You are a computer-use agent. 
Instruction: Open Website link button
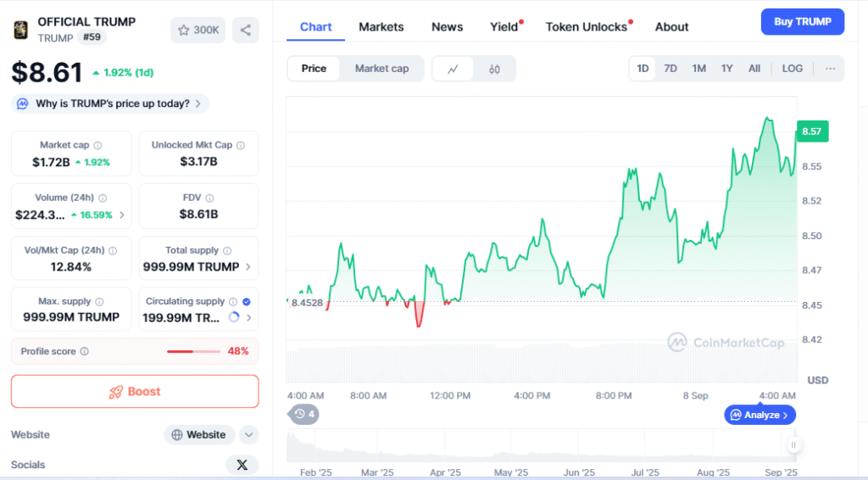[x=199, y=434]
